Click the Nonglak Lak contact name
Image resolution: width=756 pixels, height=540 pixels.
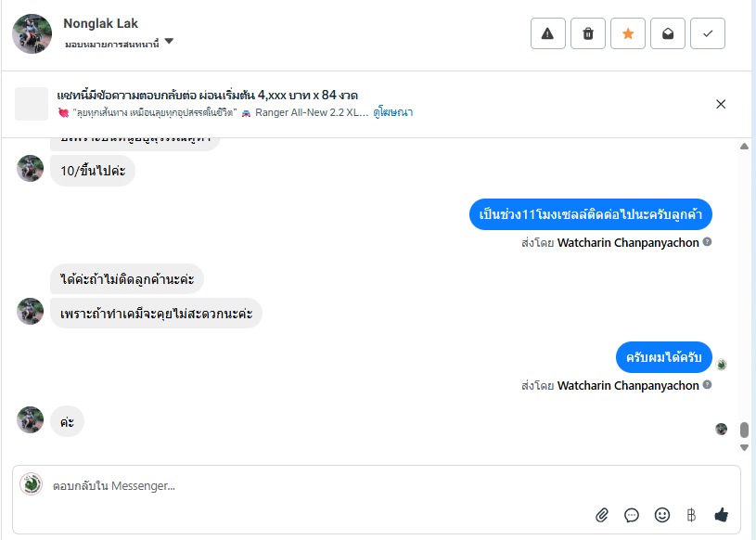[x=100, y=23]
